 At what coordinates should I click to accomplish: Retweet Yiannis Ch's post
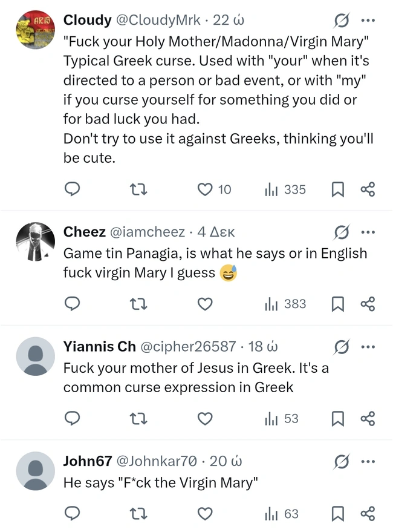pos(139,418)
